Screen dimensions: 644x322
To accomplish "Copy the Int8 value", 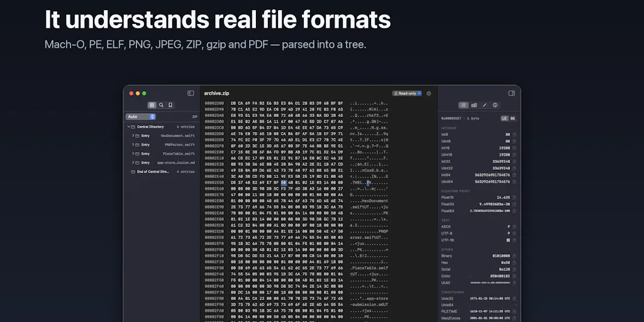I will tap(514, 135).
